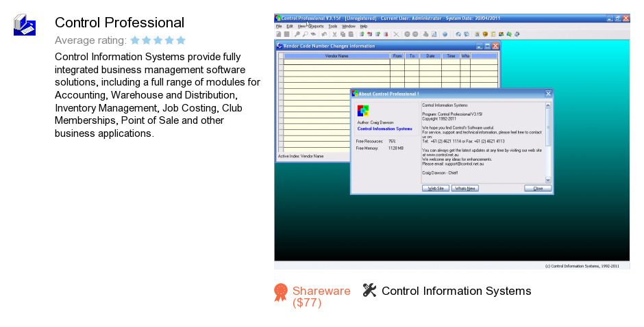Click the About dialog scrollbar up arrow
644x327 pixels.
(x=548, y=105)
